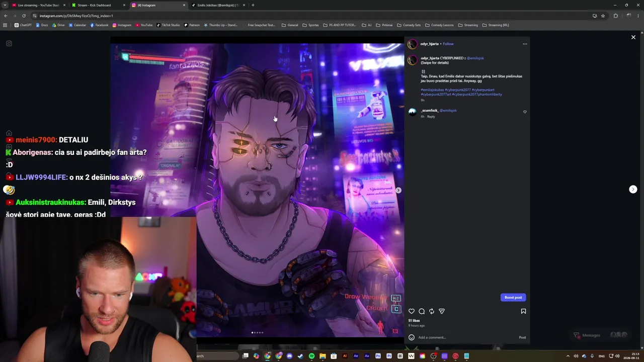The image size is (644, 362).
Task: Expand the Streaming [IRL] bookmarks folder
Action: pyautogui.click(x=496, y=25)
